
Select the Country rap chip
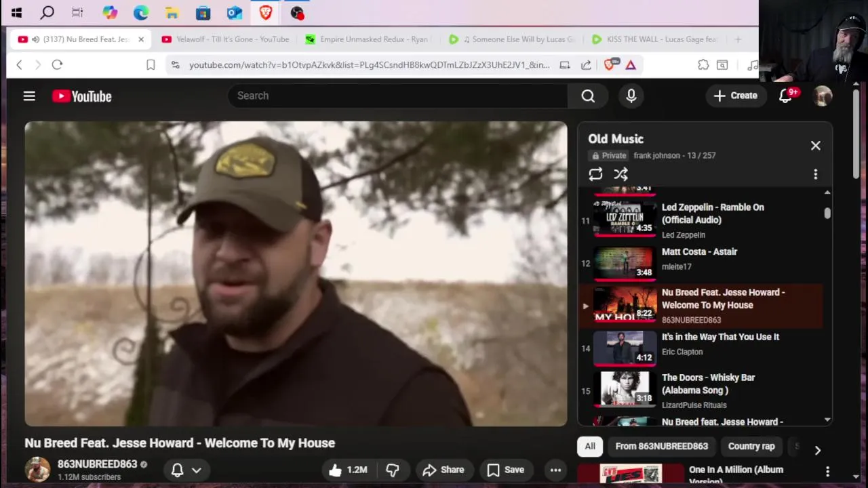tap(751, 446)
